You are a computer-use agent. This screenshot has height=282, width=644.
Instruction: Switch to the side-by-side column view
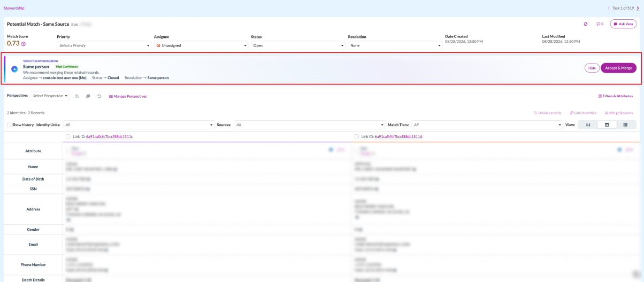[x=607, y=125]
